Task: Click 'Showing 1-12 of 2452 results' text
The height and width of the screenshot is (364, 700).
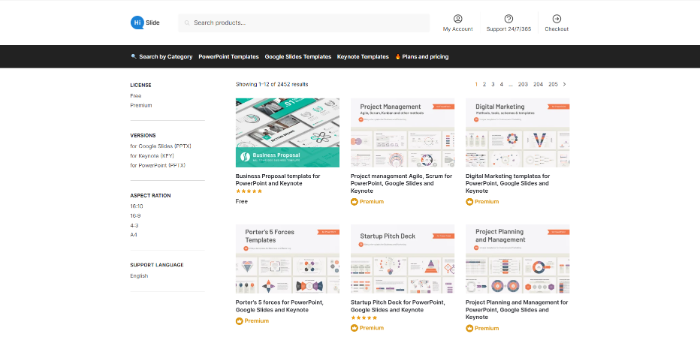Action: (272, 84)
